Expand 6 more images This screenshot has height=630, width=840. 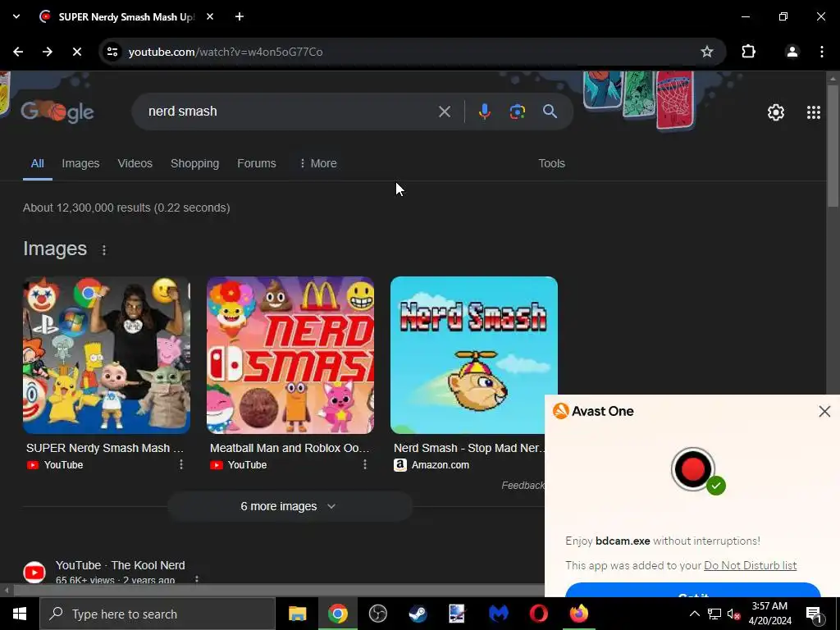pos(290,506)
